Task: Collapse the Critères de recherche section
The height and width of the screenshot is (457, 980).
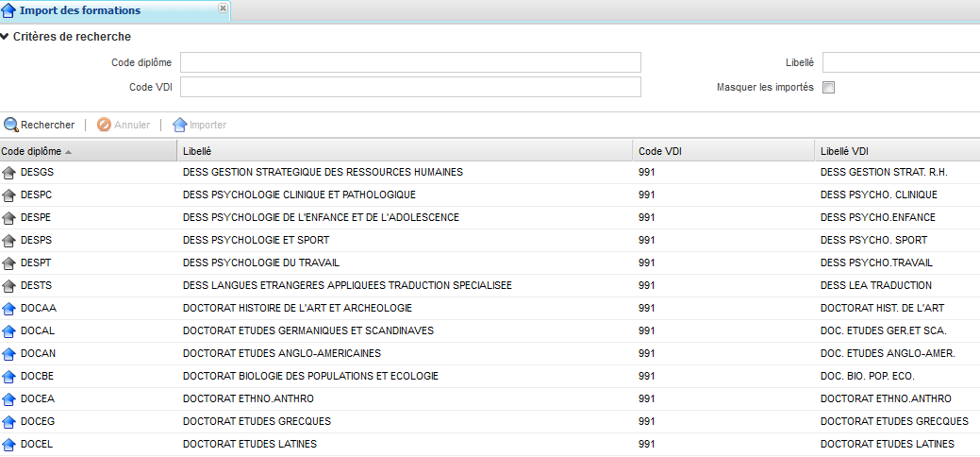Action: click(6, 37)
